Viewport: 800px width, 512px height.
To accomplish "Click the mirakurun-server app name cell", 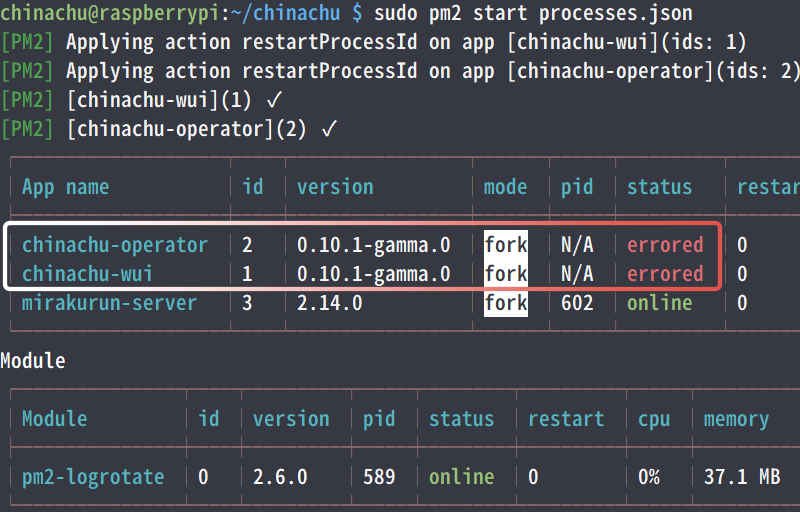I will pyautogui.click(x=109, y=303).
